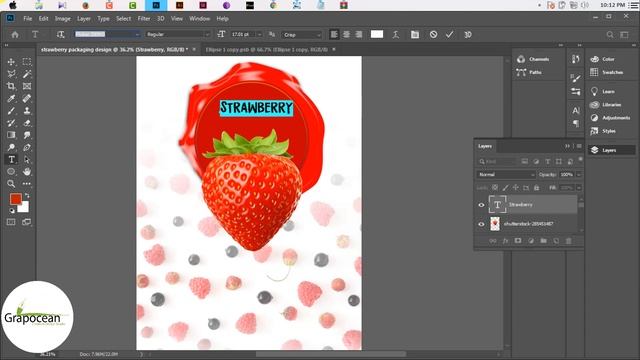The height and width of the screenshot is (360, 640).
Task: Toggle Character and Paragraph panels button
Action: [x=415, y=35]
